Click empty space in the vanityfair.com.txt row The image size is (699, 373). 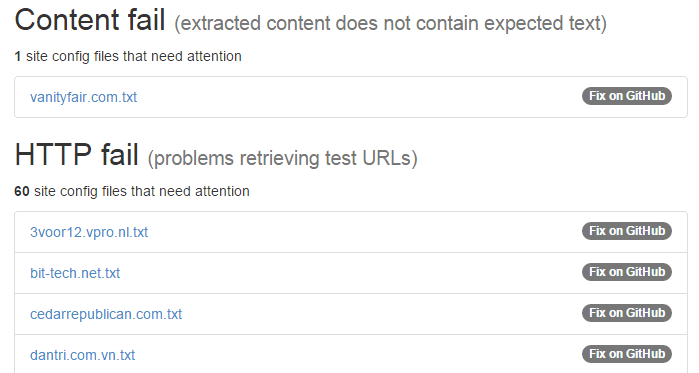pos(357,97)
